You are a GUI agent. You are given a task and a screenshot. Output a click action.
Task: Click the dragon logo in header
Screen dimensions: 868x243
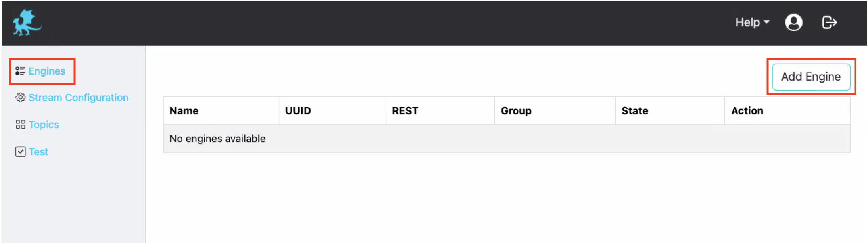coord(27,23)
